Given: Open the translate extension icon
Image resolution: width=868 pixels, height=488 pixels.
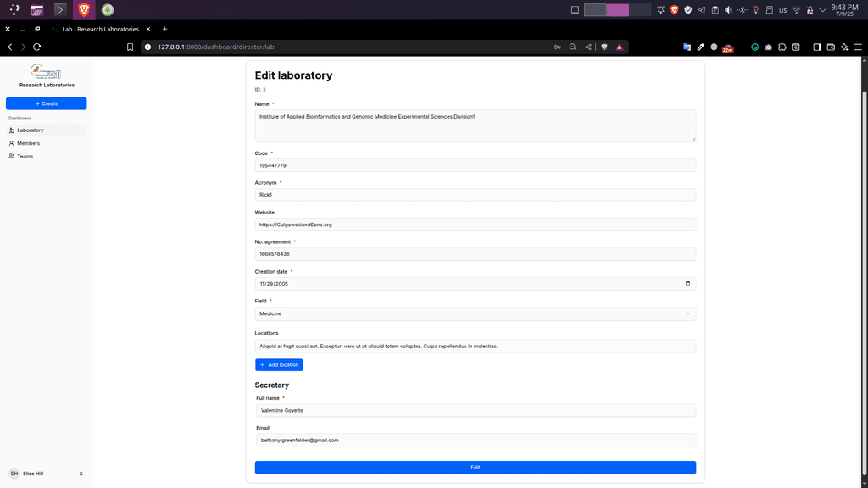Looking at the screenshot, I should point(687,47).
